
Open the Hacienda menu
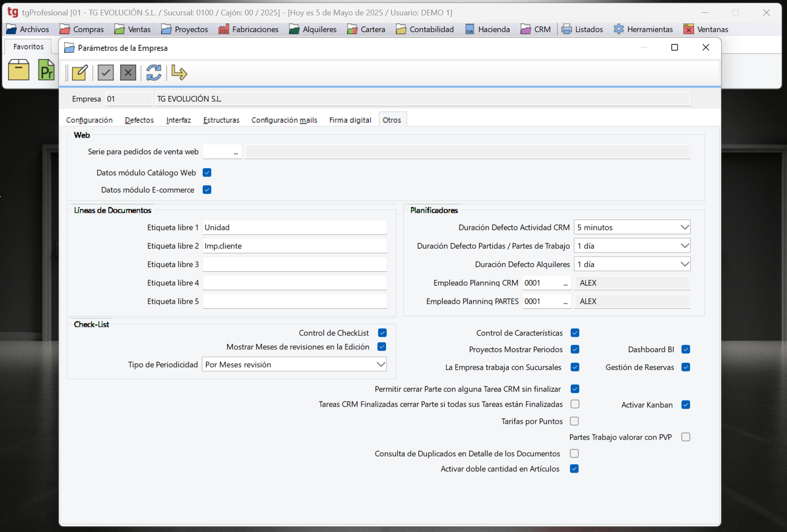click(x=488, y=29)
